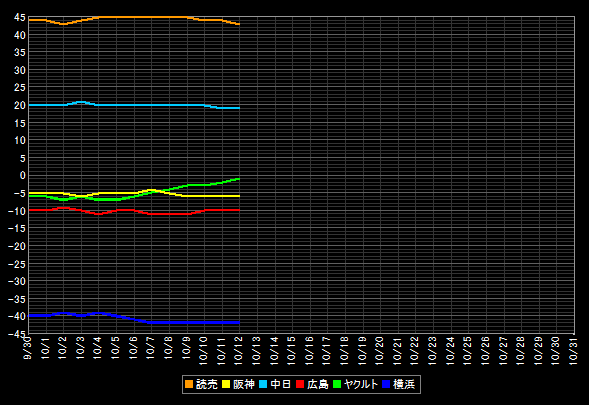The image size is (589, 405).
Task: Click the orange 読売 legend swatch
Action: point(189,384)
